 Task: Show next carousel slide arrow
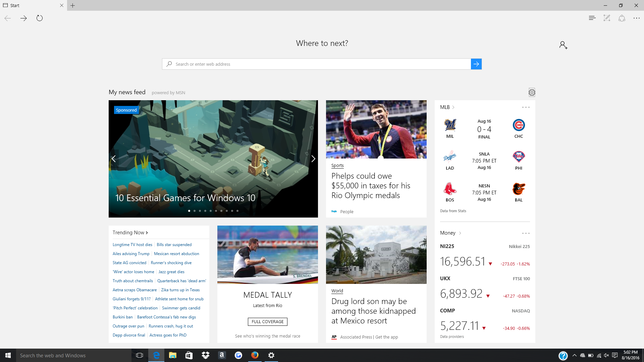(x=313, y=159)
